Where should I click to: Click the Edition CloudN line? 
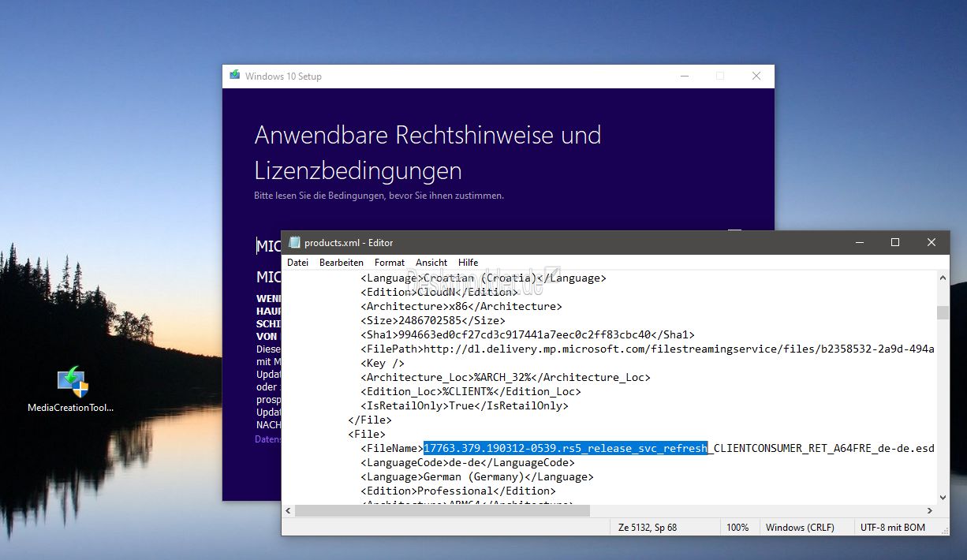pyautogui.click(x=439, y=292)
